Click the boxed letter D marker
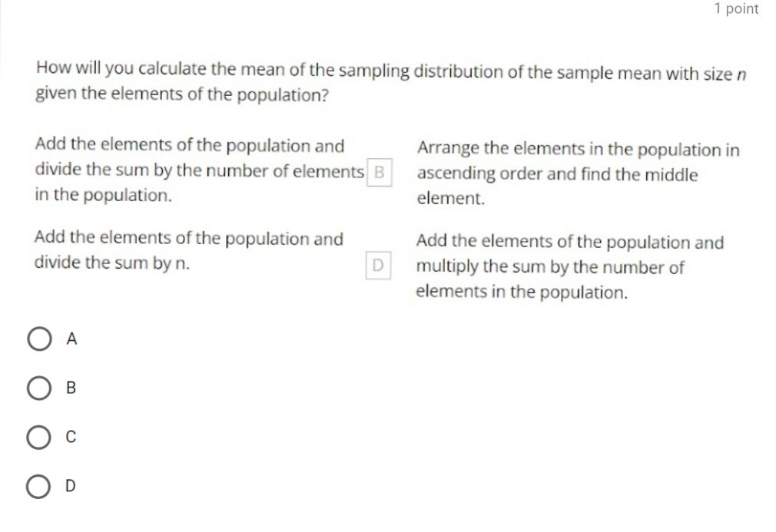 (x=378, y=266)
